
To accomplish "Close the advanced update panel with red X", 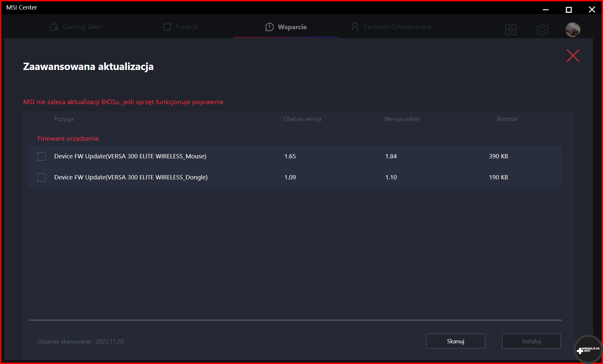I will (573, 56).
